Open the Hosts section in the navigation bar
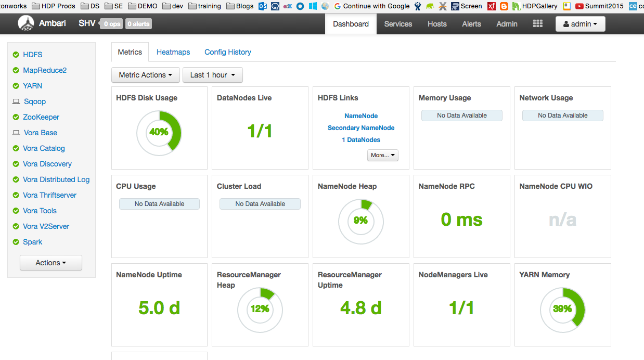644x360 pixels. coord(437,24)
